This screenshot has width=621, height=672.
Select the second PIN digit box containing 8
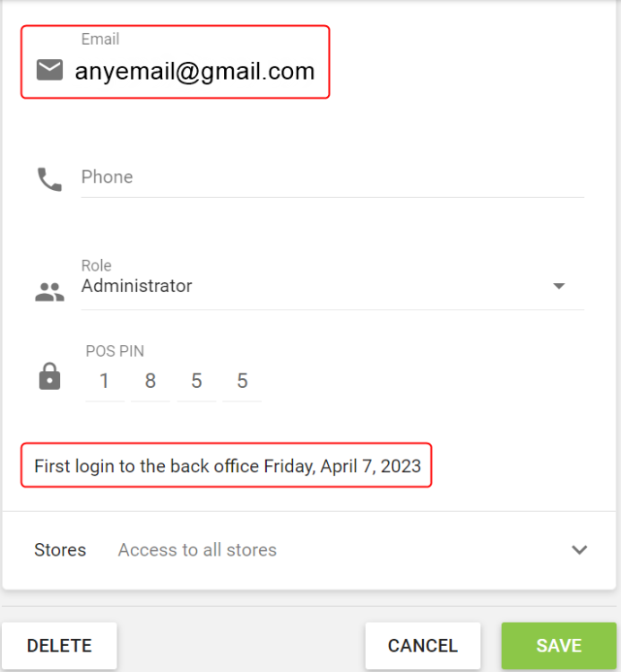point(151,382)
